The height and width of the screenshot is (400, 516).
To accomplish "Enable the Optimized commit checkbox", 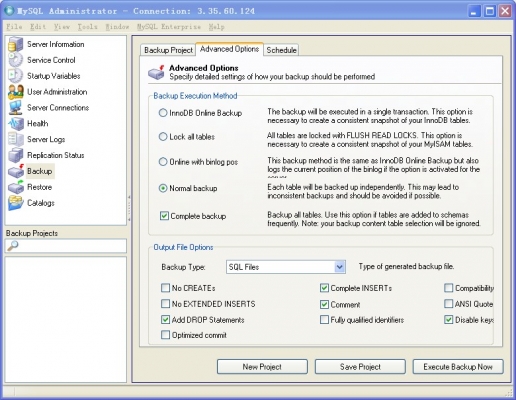I will 165,335.
